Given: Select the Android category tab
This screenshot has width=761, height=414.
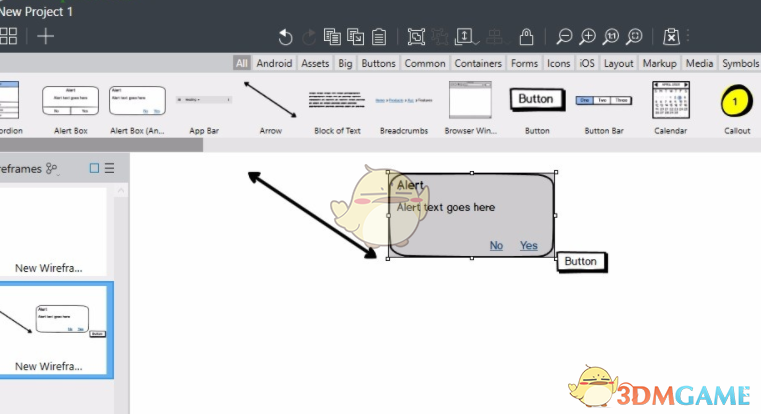Looking at the screenshot, I should [274, 63].
